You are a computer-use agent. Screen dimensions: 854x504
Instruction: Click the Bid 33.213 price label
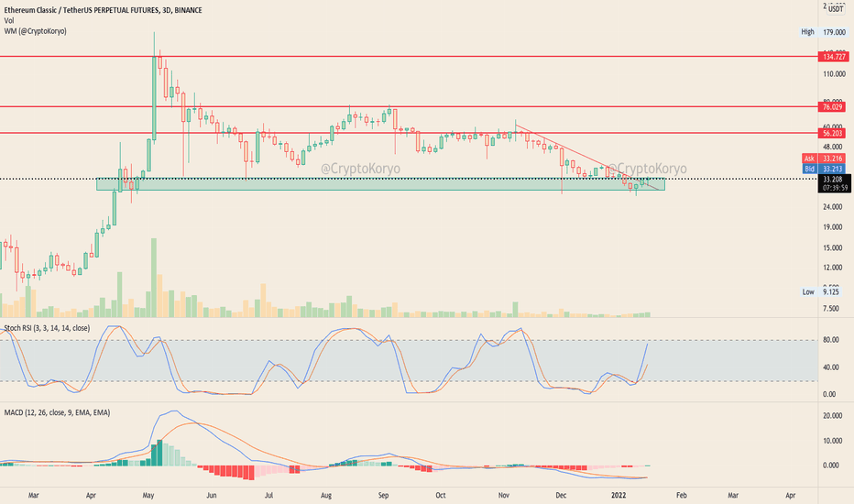coord(824,169)
